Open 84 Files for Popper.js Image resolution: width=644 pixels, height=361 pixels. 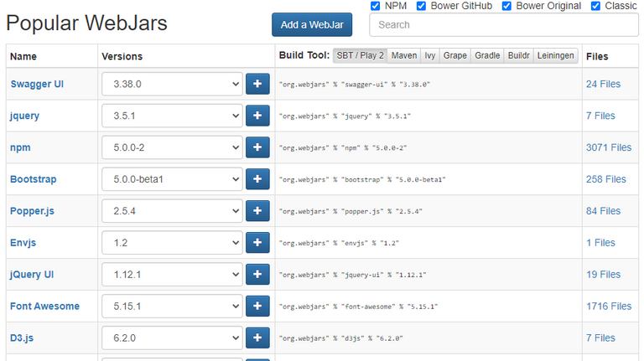click(603, 211)
